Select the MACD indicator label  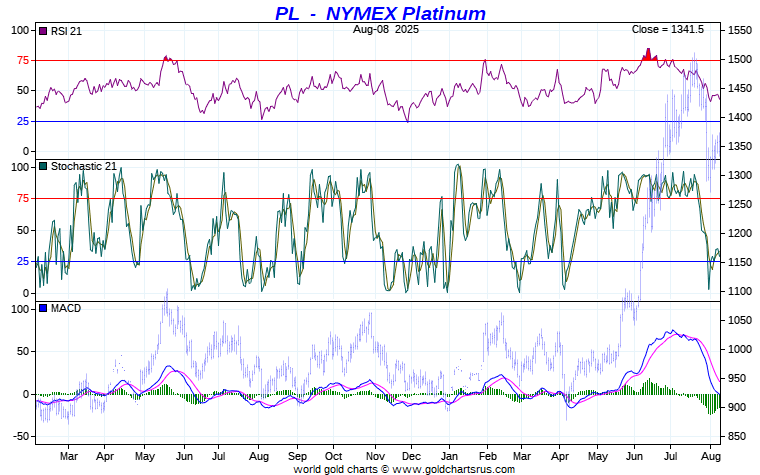click(x=66, y=308)
